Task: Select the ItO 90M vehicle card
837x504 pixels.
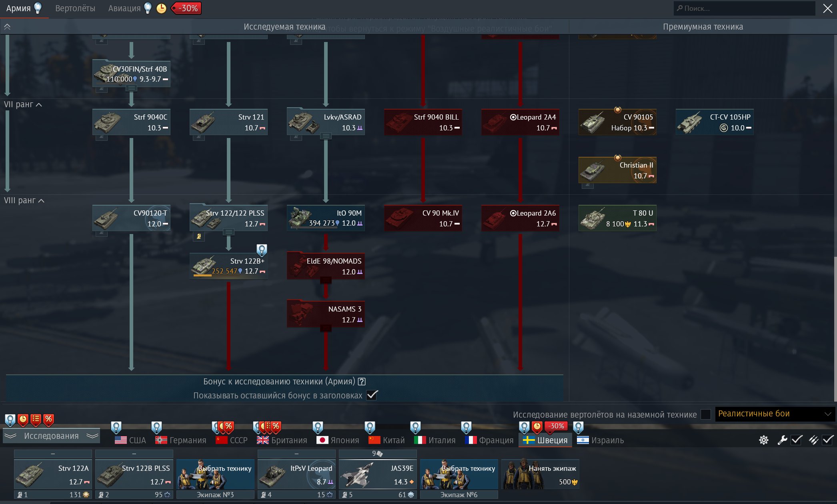Action: [326, 218]
